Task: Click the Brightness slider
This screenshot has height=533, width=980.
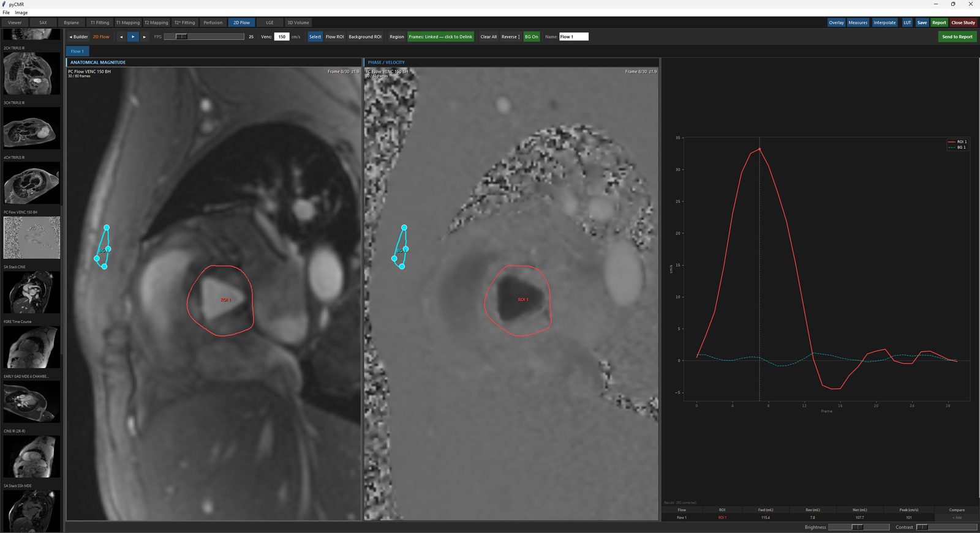Action: pos(859,527)
